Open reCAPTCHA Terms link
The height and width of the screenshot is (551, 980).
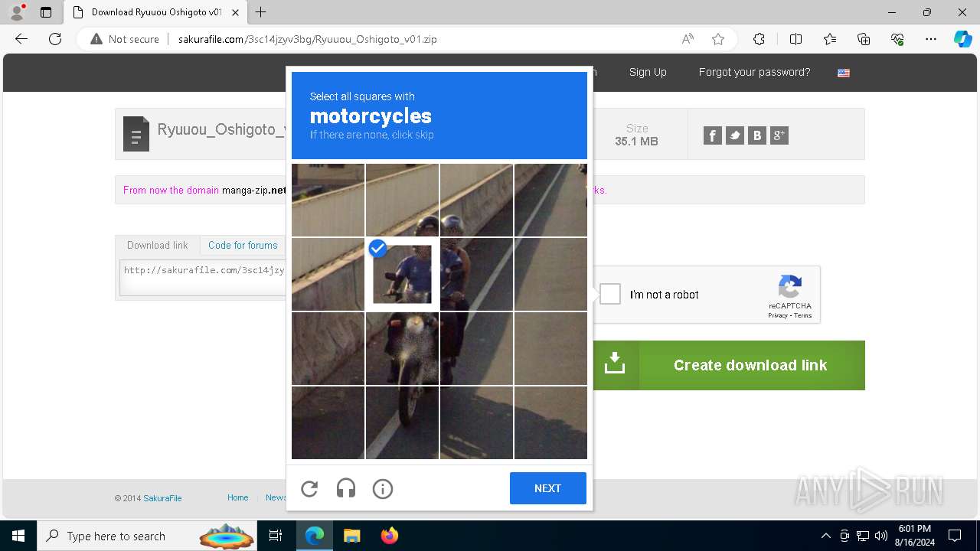tap(802, 315)
